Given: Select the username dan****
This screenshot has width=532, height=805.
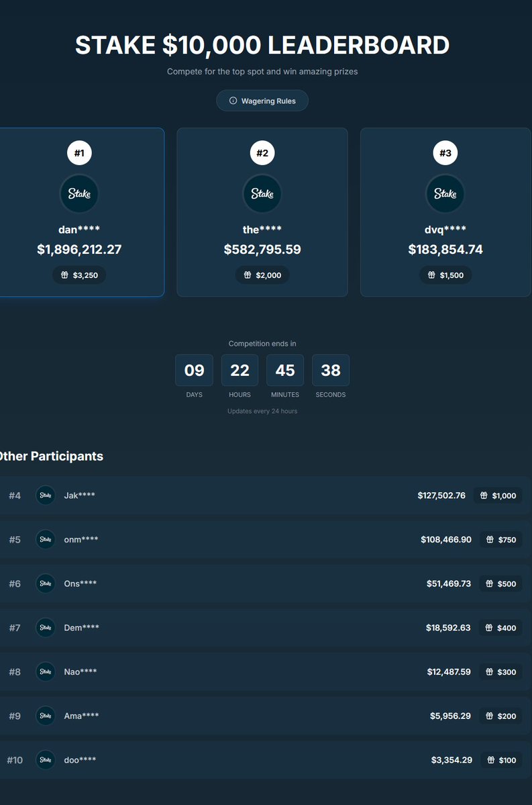Looking at the screenshot, I should pos(79,230).
